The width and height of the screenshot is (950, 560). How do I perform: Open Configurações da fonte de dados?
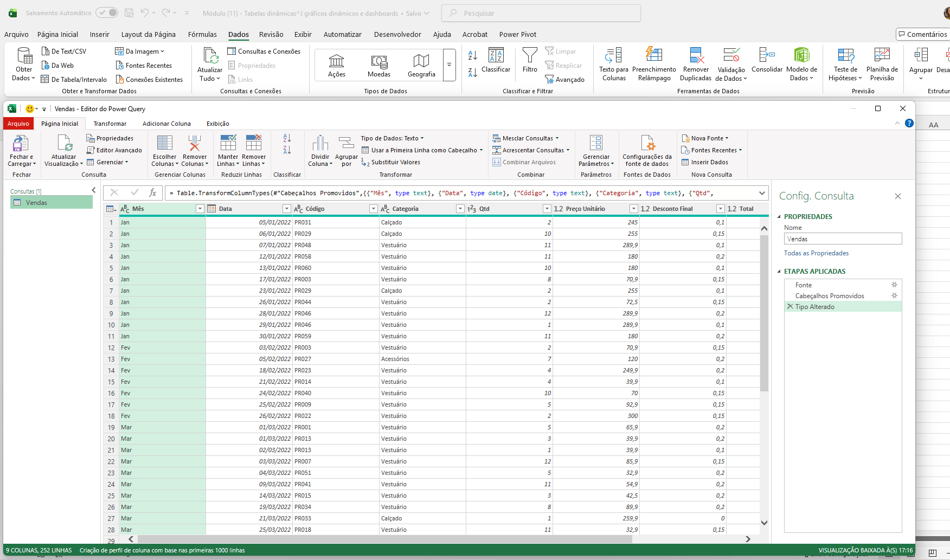pyautogui.click(x=647, y=144)
